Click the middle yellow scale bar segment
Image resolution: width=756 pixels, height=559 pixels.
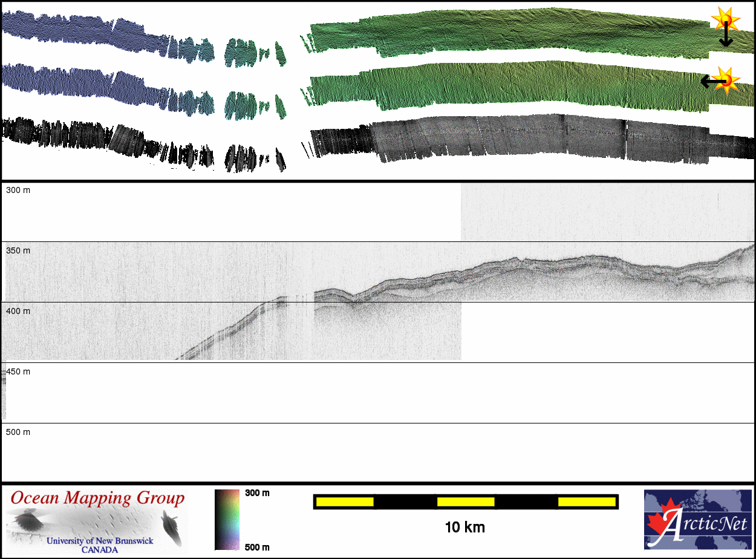(x=465, y=502)
